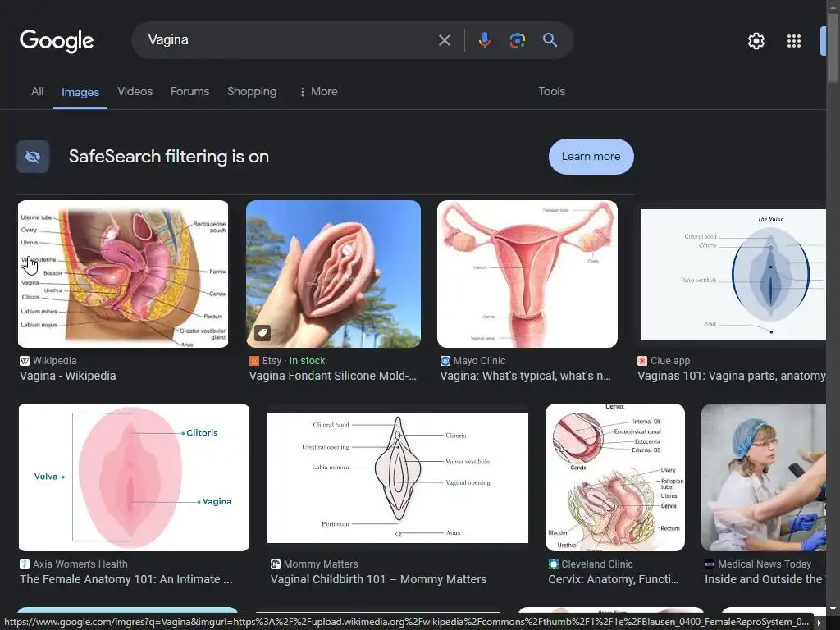840x630 pixels.
Task: Click the vertical scrollbar thumb
Action: [x=833, y=48]
